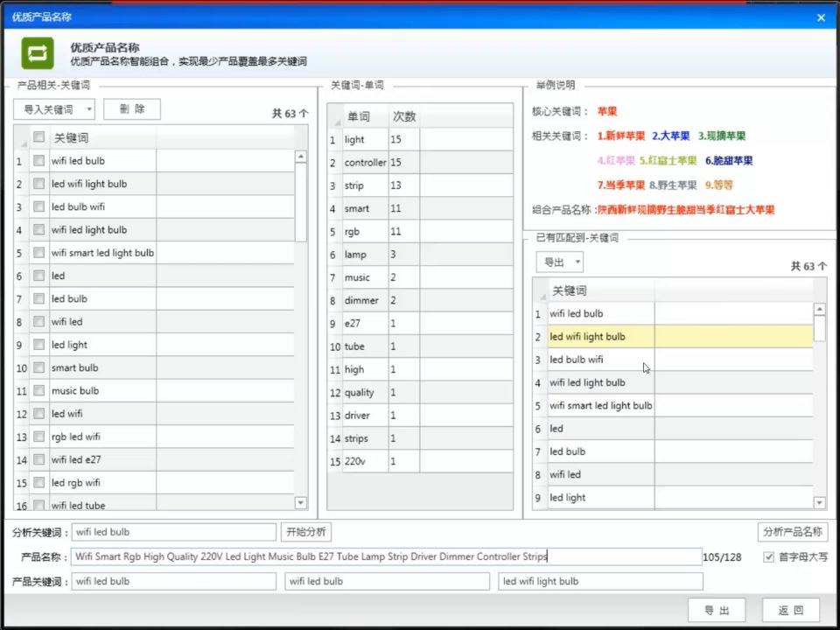Viewport: 840px width, 630px height.
Task: Click the 返回 button
Action: click(791, 610)
